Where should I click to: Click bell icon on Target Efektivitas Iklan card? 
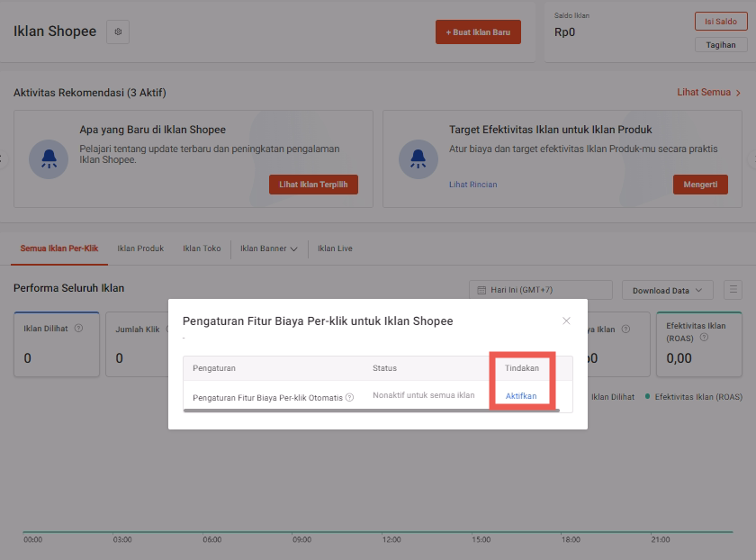coord(418,159)
